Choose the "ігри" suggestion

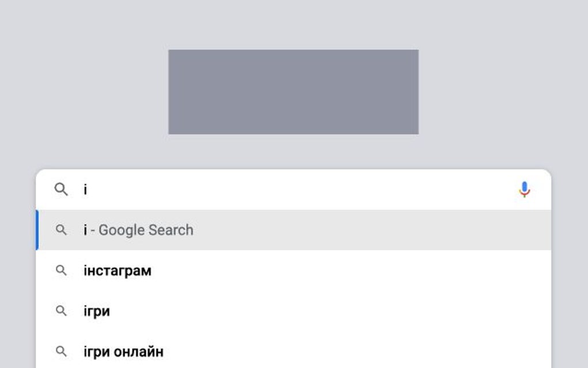[x=95, y=310]
